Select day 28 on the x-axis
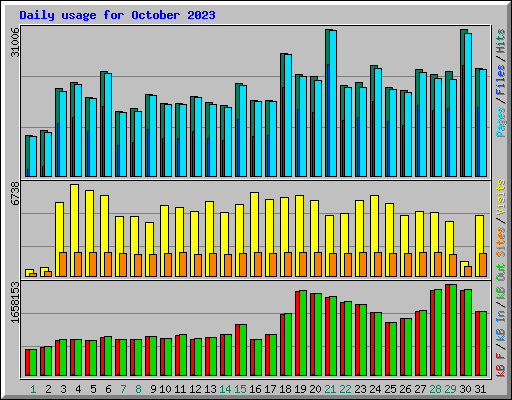The height and width of the screenshot is (400, 512). [435, 389]
